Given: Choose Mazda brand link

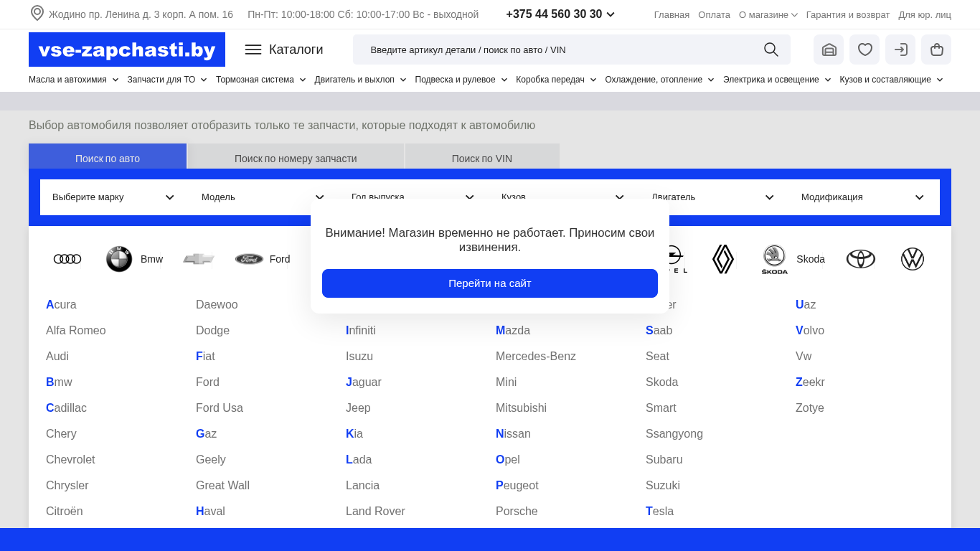Looking at the screenshot, I should click(x=513, y=331).
